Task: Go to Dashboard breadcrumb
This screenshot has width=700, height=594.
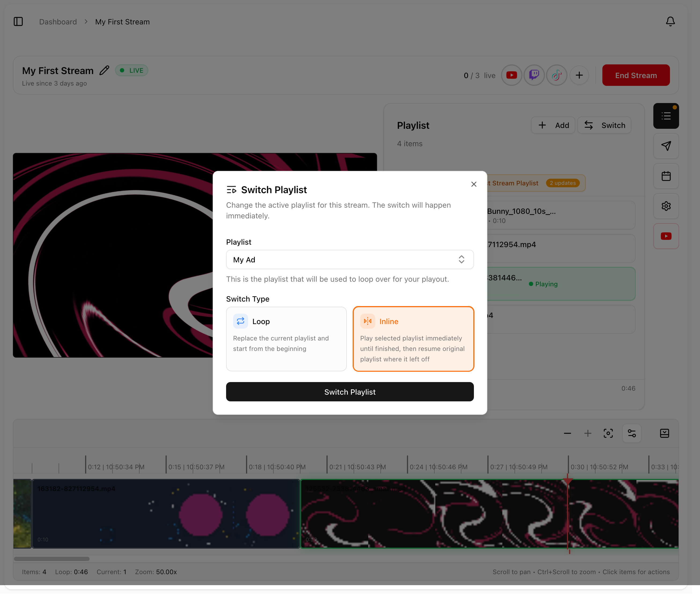Action: tap(58, 22)
